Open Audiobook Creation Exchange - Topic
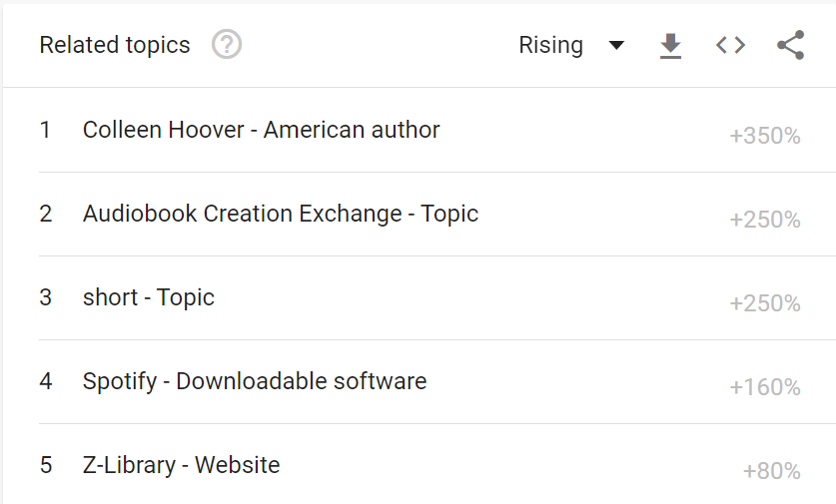Screen dimensions: 836x504 [281, 214]
